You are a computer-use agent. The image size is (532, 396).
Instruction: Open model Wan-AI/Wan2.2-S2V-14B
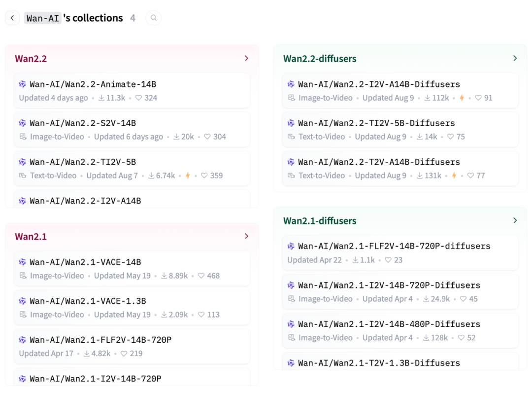(x=132, y=129)
